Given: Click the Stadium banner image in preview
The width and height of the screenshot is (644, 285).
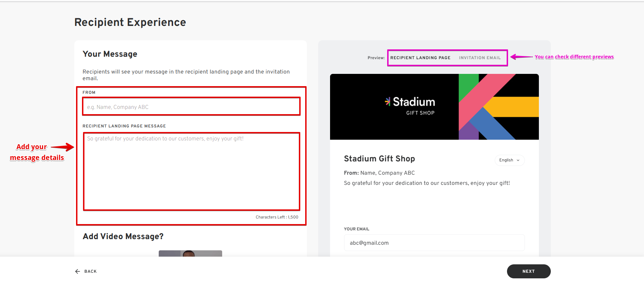Looking at the screenshot, I should tap(434, 107).
